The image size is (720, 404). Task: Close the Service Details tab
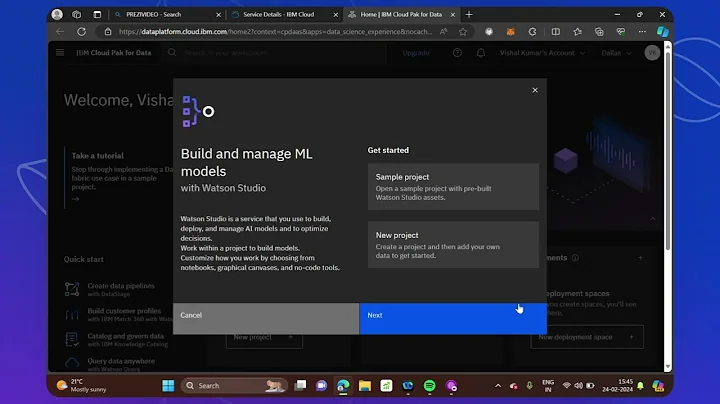coord(335,15)
